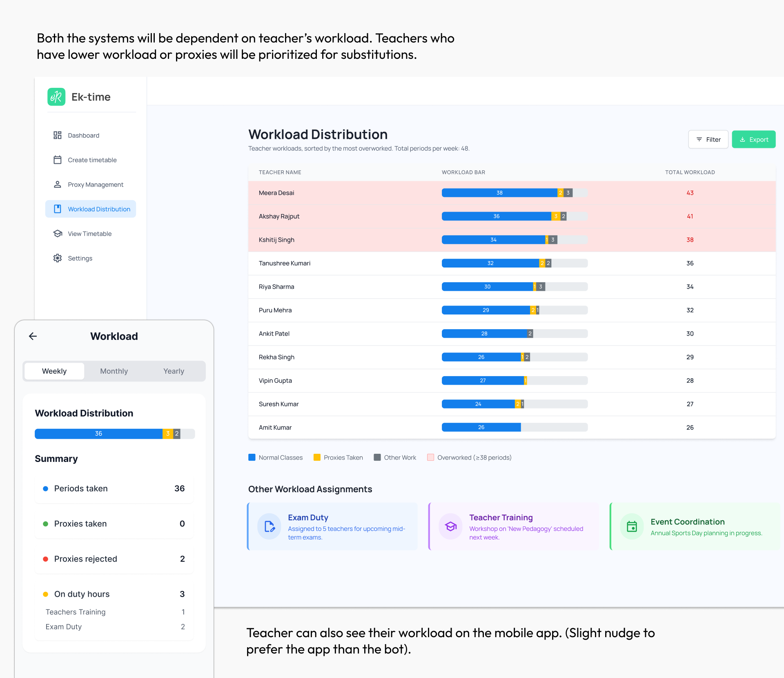The height and width of the screenshot is (678, 784).
Task: Switch to the Weekly tab
Action: point(54,371)
